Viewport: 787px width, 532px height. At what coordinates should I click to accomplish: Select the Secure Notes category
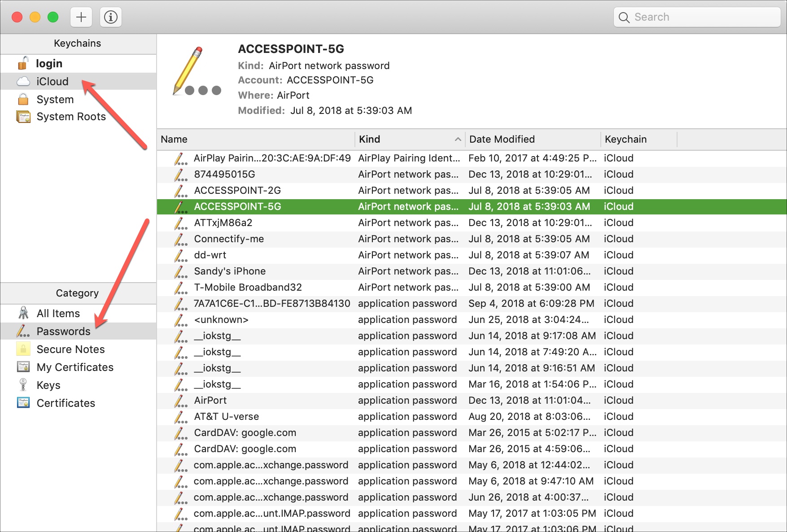point(70,349)
